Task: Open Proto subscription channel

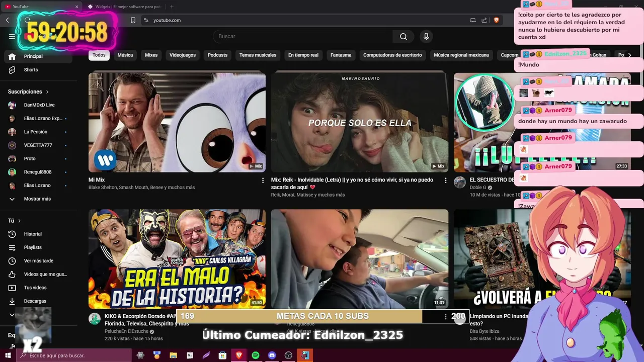Action: pyautogui.click(x=38, y=159)
